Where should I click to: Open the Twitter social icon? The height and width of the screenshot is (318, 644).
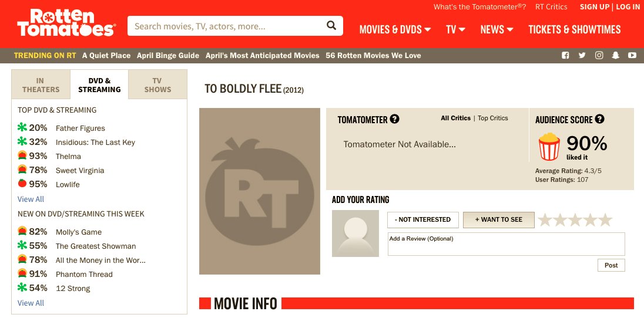(x=582, y=55)
